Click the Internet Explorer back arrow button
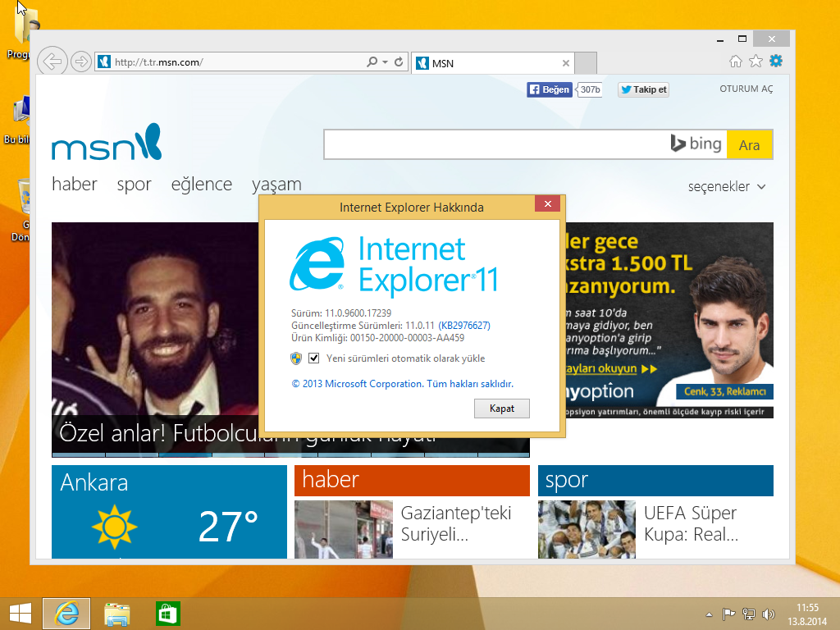840x630 pixels. pos(52,61)
